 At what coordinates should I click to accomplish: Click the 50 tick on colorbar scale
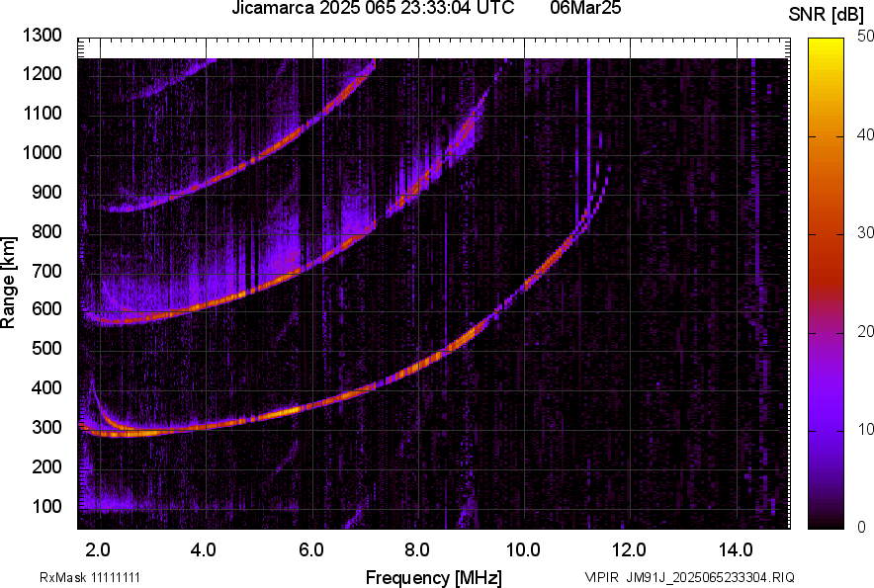(x=866, y=36)
